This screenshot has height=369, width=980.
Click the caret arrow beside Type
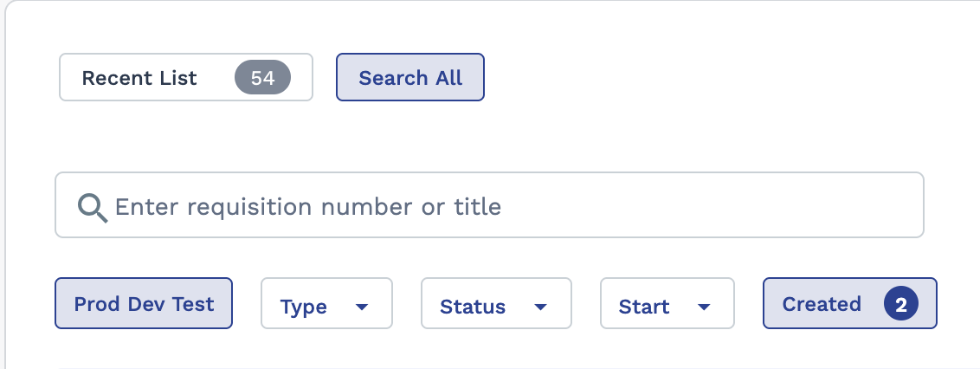coord(362,307)
